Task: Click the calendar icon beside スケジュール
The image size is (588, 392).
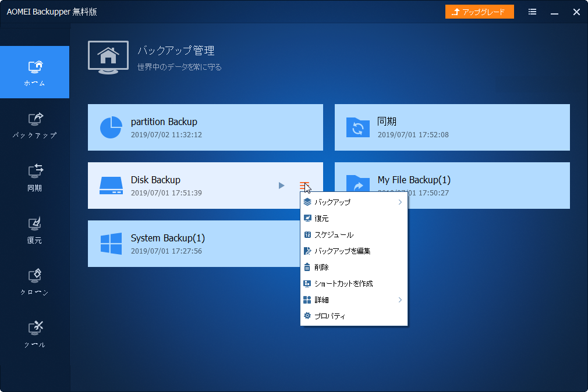Action: pos(307,234)
